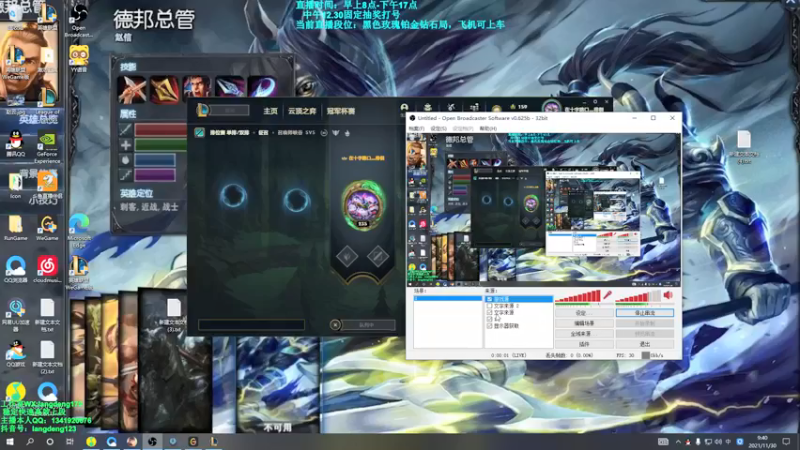This screenshot has width=800, height=450.
Task: Launch 腾讯QQ from the desktop
Action: 15,144
